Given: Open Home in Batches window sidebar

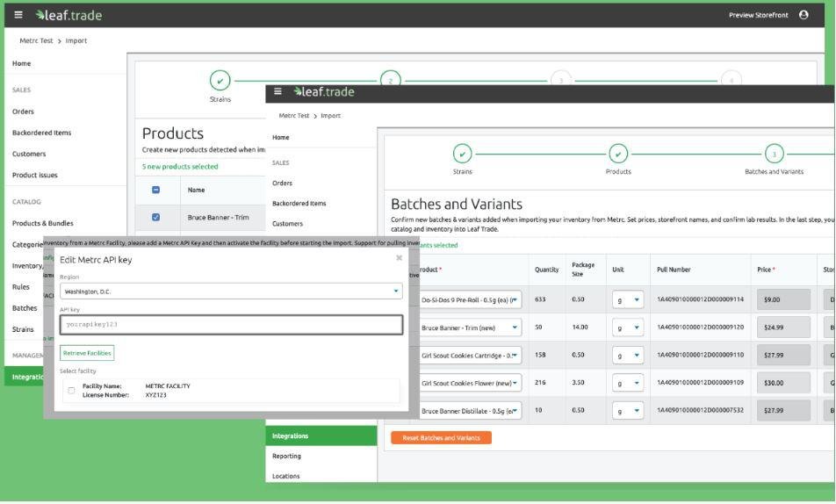Looking at the screenshot, I should tap(280, 137).
